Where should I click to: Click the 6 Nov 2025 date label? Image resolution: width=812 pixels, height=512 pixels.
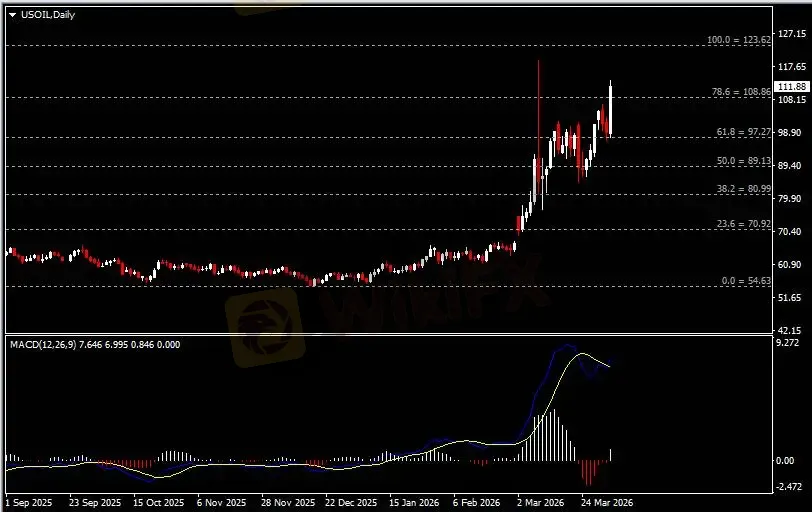[x=222, y=503]
